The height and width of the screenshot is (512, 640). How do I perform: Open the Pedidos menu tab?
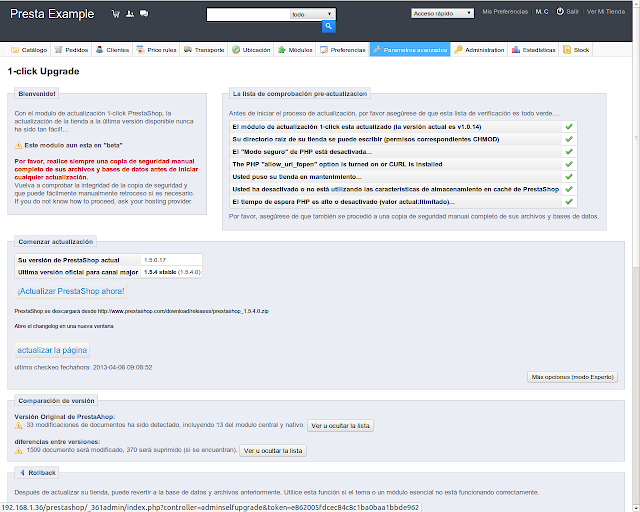tap(71, 50)
